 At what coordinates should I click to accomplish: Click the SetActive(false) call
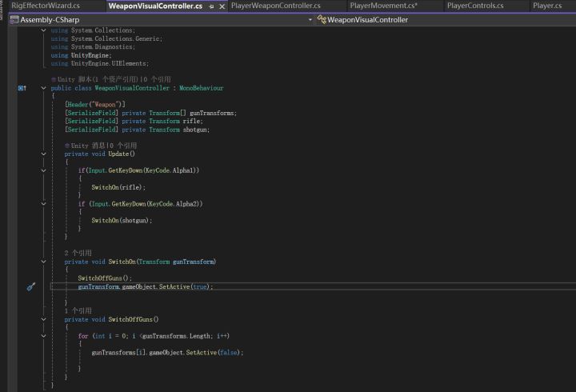pyautogui.click(x=214, y=352)
